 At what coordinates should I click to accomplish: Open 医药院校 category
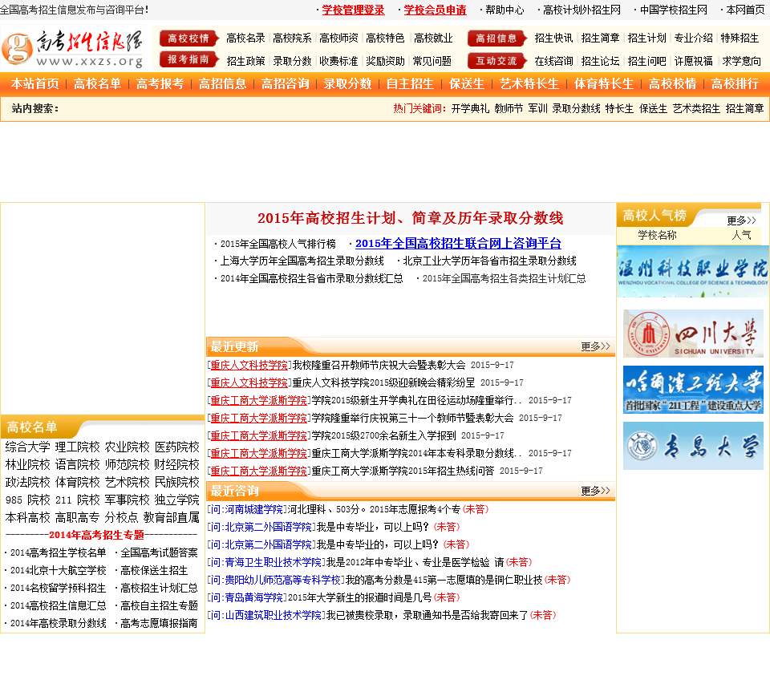[x=176, y=447]
